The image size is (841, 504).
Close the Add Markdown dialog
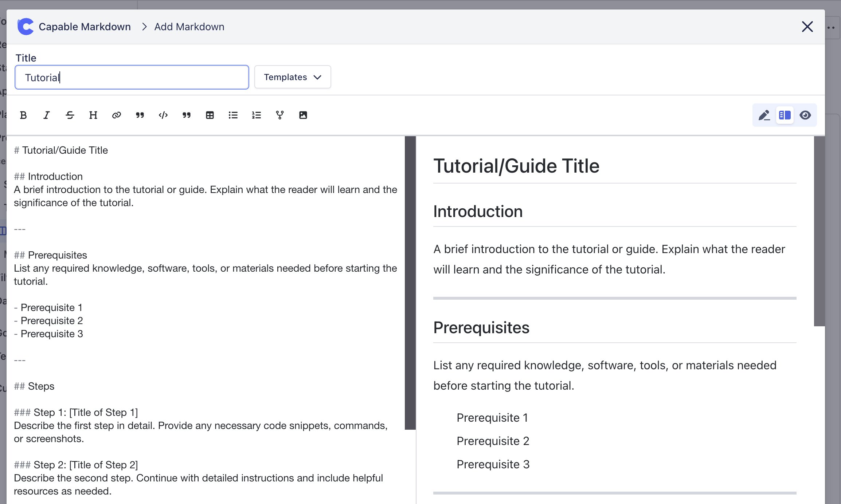pos(807,27)
